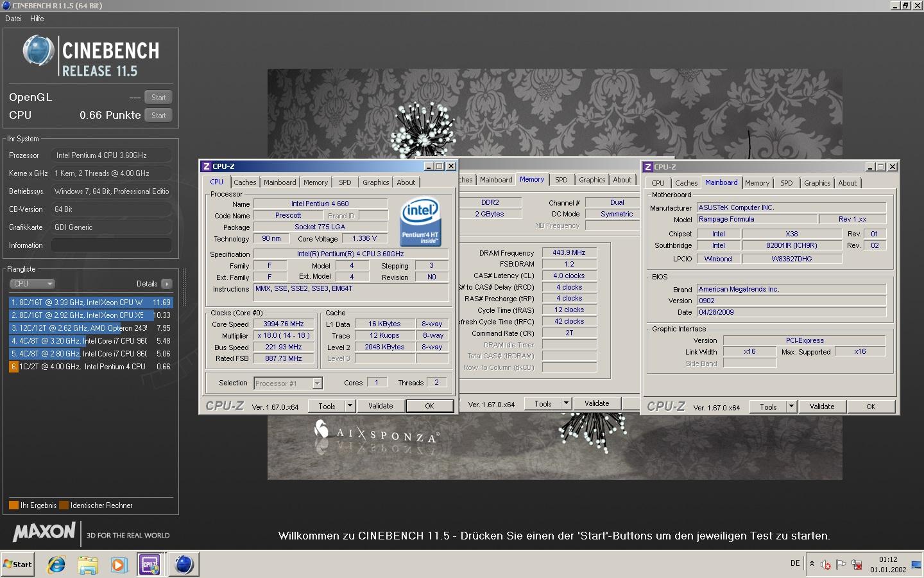The height and width of the screenshot is (578, 924).
Task: Click the Intel Pentium 4 HT logo
Action: tap(420, 221)
